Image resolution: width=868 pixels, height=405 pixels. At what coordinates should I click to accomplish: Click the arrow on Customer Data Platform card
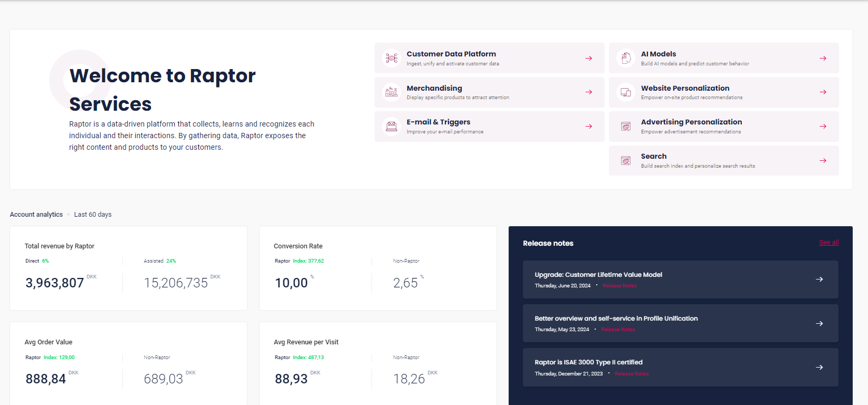coord(589,58)
